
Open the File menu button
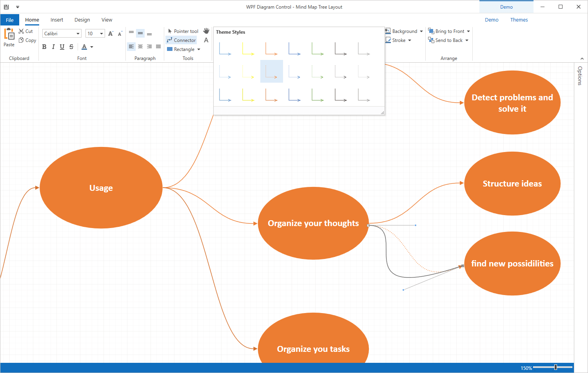tap(10, 20)
